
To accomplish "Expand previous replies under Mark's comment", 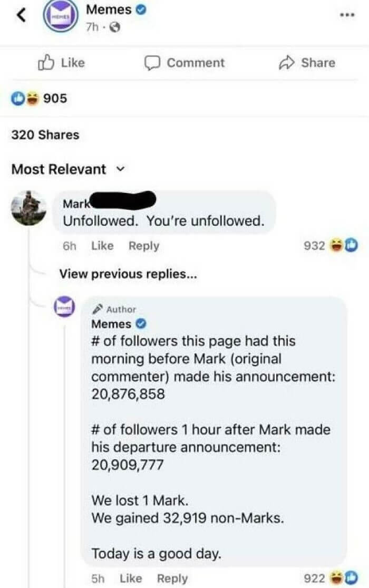I will click(128, 273).
